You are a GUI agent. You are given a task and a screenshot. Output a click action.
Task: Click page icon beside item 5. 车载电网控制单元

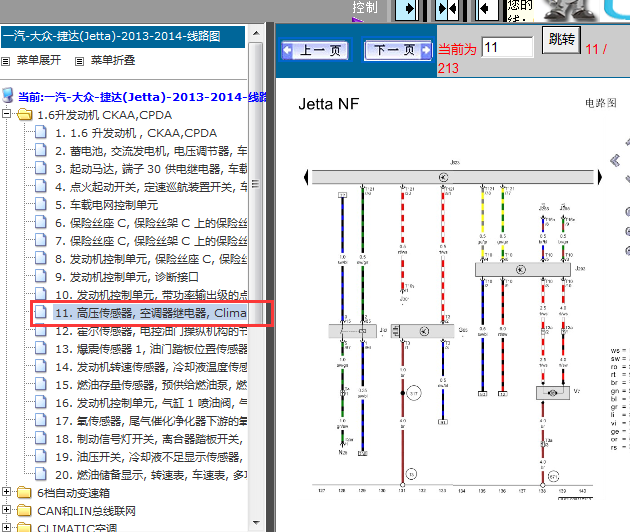pyautogui.click(x=41, y=204)
